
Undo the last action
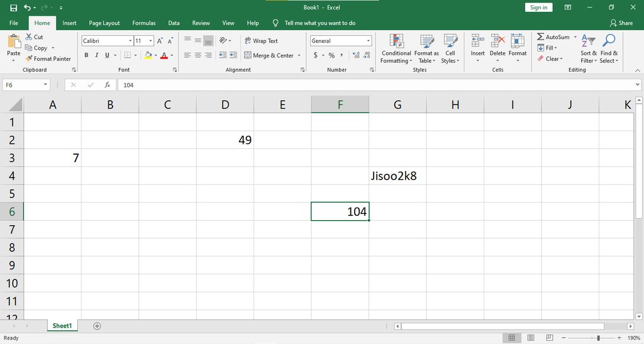coord(27,8)
